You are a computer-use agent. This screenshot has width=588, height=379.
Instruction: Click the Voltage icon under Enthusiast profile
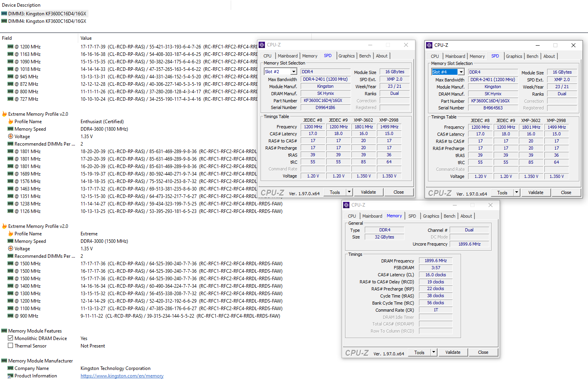point(11,137)
